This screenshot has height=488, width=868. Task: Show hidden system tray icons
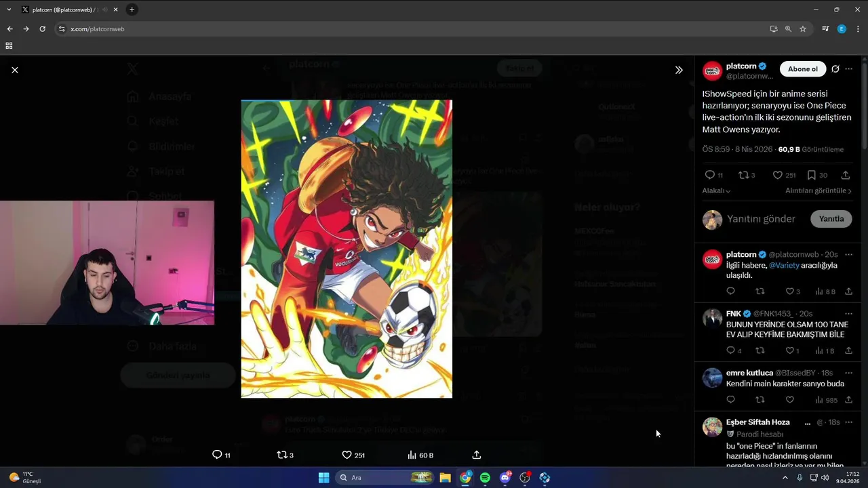click(x=785, y=478)
